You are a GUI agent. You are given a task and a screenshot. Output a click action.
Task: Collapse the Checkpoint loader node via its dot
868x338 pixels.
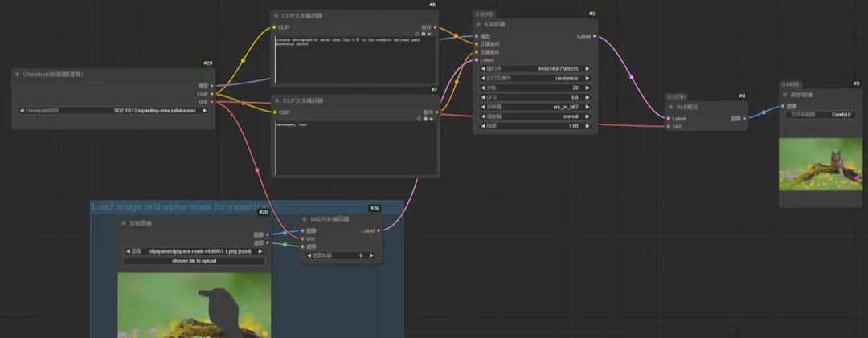(x=17, y=74)
